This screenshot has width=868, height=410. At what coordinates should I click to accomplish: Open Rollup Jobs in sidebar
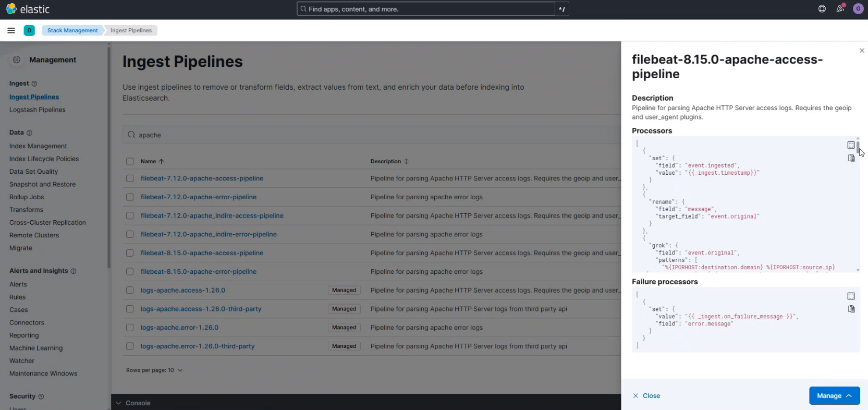27,197
